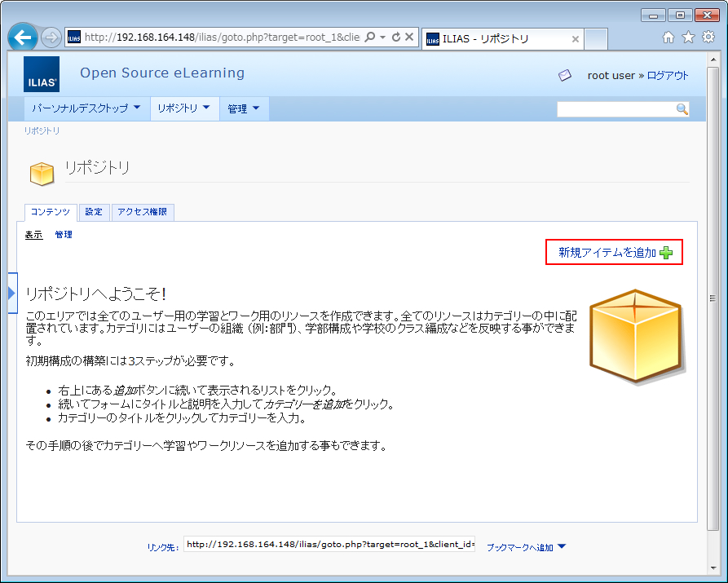
Task: Open the パーソナルデスクトップ dropdown menu
Action: tap(86, 108)
